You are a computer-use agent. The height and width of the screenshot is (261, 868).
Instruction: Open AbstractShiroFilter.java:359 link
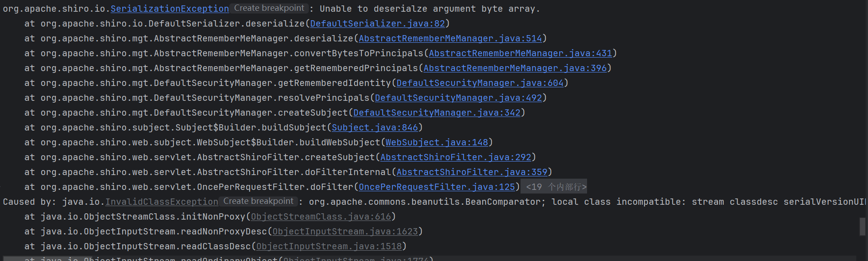[472, 172]
